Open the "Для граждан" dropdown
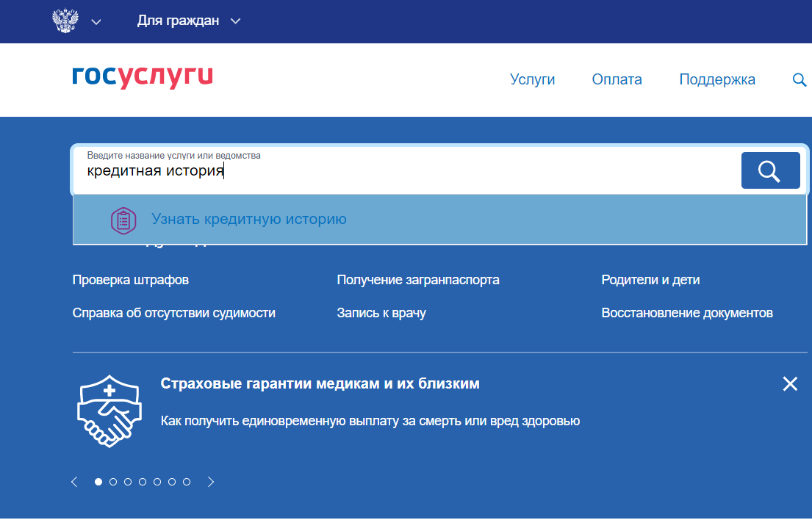812x520 pixels. (189, 21)
